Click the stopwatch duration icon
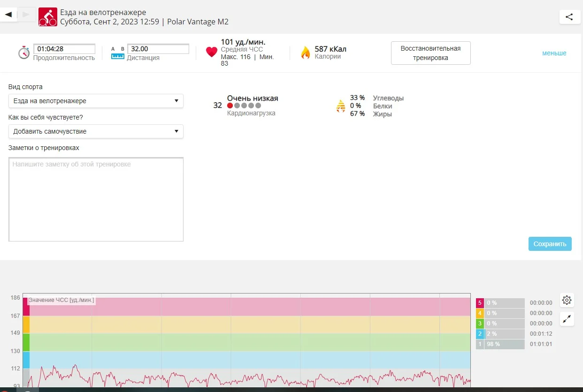The image size is (583, 392). tap(24, 53)
